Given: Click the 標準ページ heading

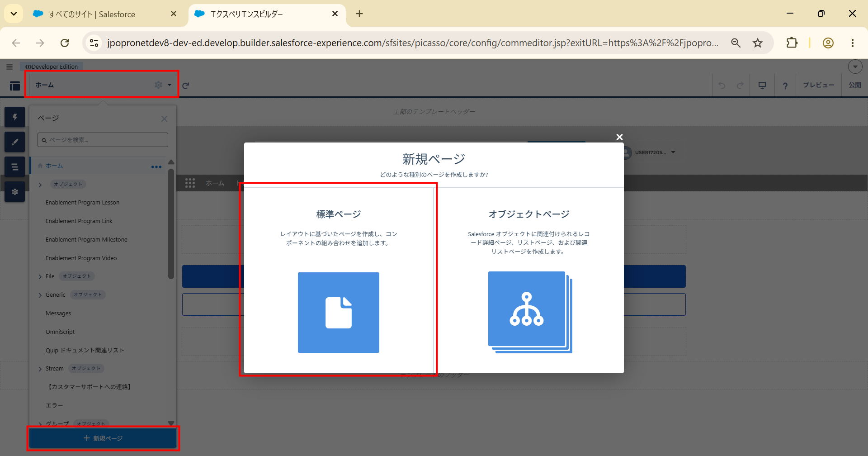Looking at the screenshot, I should (x=339, y=214).
